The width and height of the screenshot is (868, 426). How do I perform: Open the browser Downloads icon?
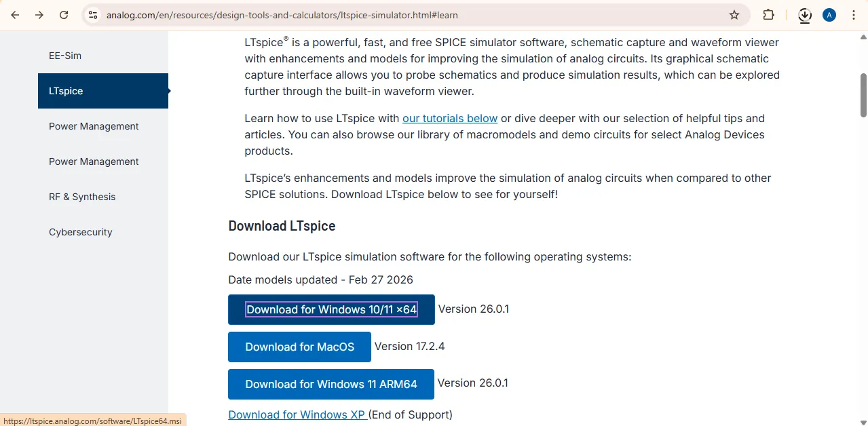point(805,15)
